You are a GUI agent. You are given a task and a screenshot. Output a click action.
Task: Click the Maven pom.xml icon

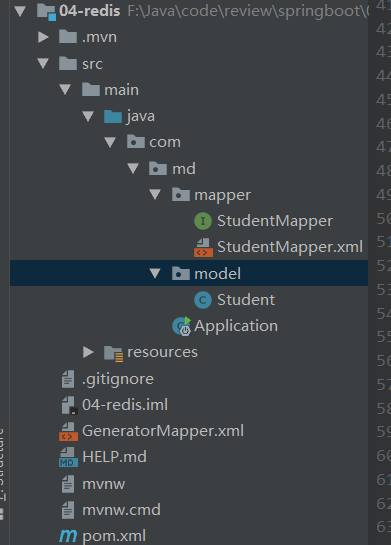click(x=68, y=536)
